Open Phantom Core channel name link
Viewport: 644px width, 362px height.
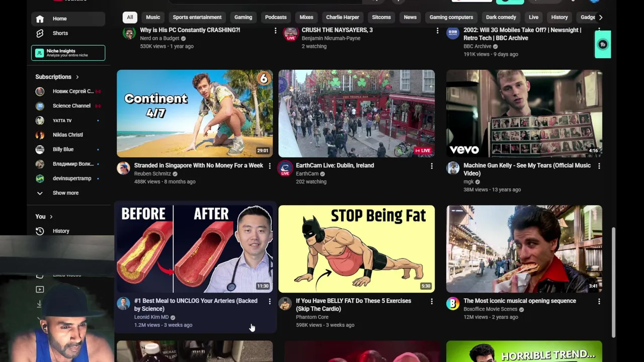[x=312, y=317]
